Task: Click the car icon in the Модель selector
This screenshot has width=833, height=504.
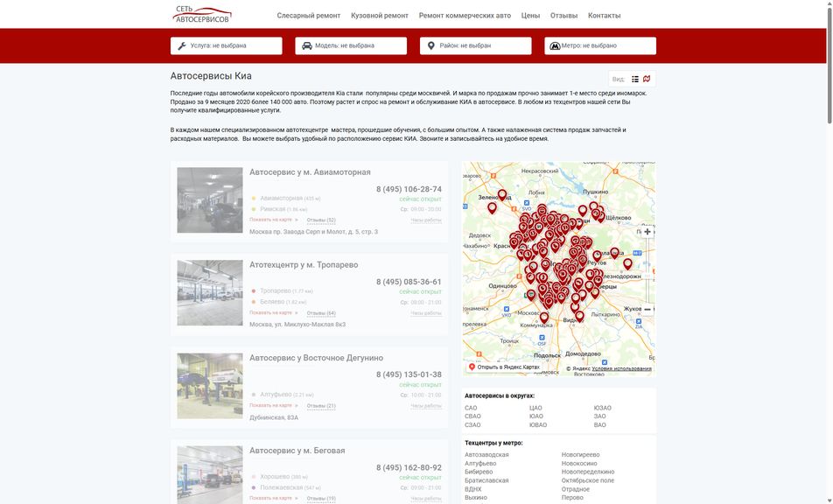Action: (x=307, y=46)
